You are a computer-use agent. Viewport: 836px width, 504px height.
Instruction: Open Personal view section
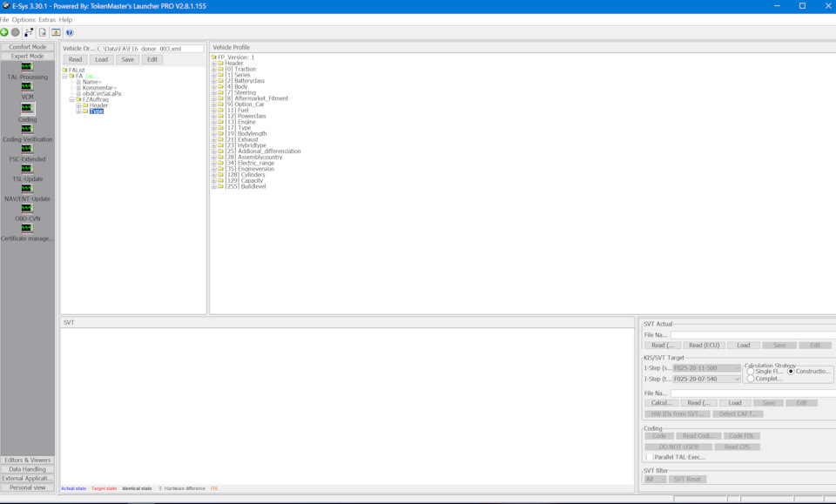click(x=27, y=487)
